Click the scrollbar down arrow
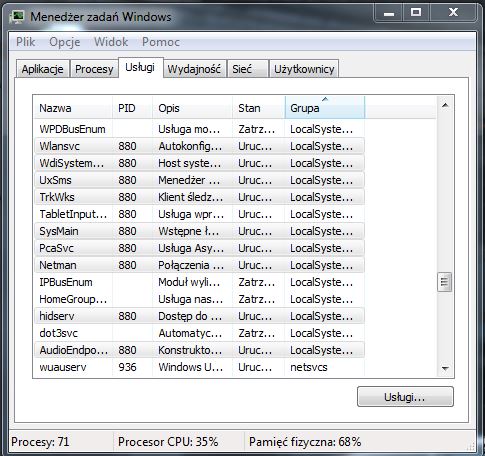 pos(445,368)
